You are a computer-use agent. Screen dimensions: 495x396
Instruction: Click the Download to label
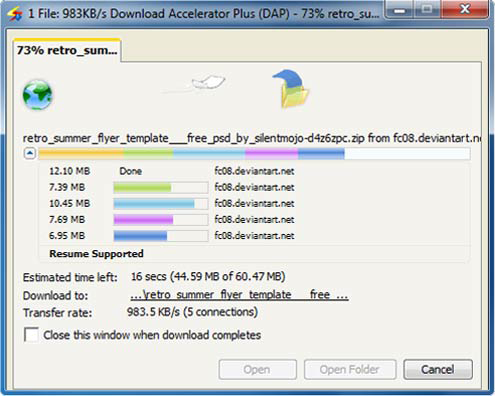point(55,295)
